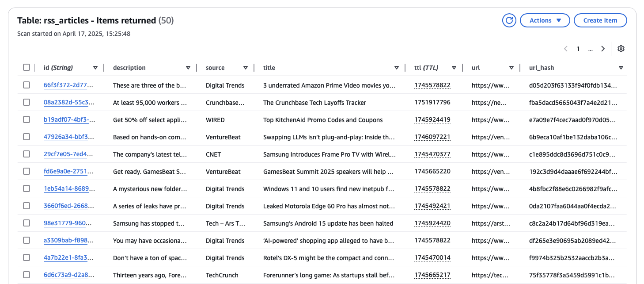644x284 pixels.
Task: Open item 08a2382d-55c3 link
Action: click(69, 103)
